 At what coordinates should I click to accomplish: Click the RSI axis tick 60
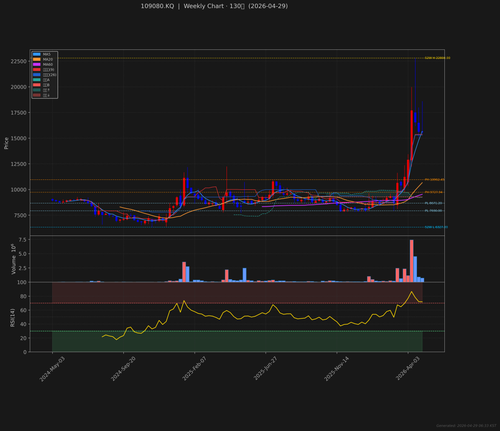coord(23,310)
